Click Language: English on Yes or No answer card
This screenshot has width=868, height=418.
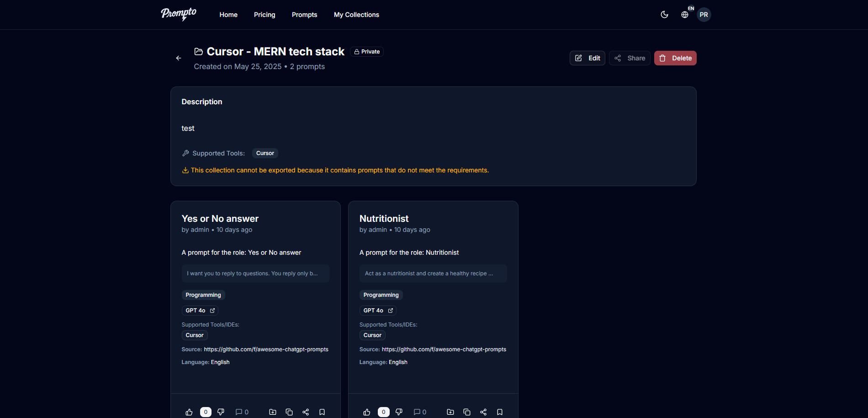click(206, 362)
